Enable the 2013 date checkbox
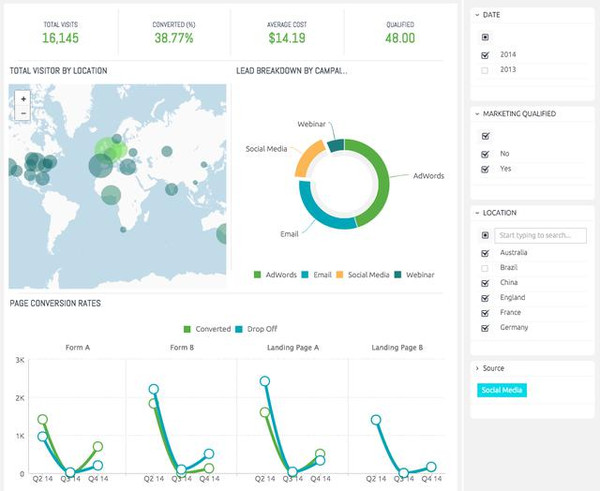Screen dimensions: 600x491 click(x=485, y=70)
